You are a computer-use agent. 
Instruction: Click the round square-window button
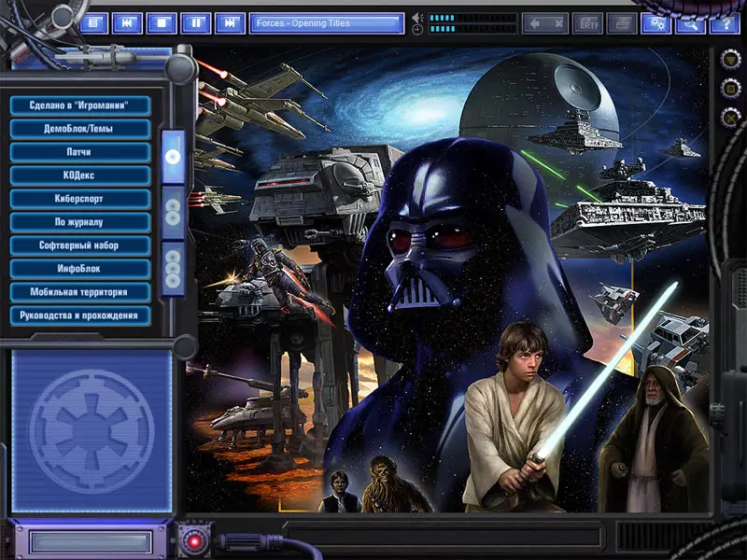(x=730, y=89)
